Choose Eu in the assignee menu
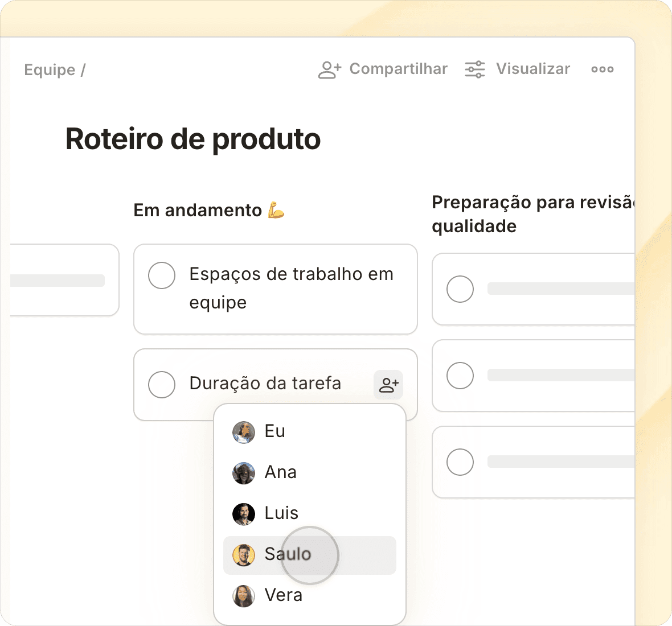The image size is (672, 626). click(x=275, y=431)
